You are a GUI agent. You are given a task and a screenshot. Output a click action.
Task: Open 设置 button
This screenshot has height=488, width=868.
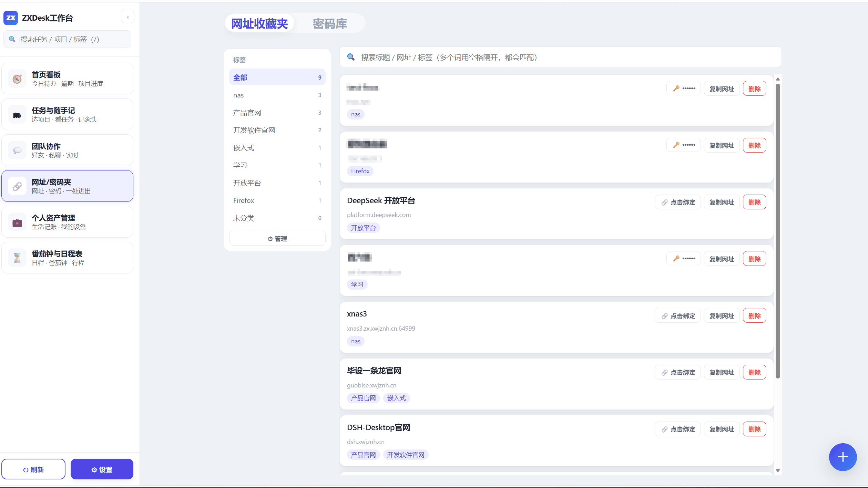pyautogui.click(x=102, y=469)
